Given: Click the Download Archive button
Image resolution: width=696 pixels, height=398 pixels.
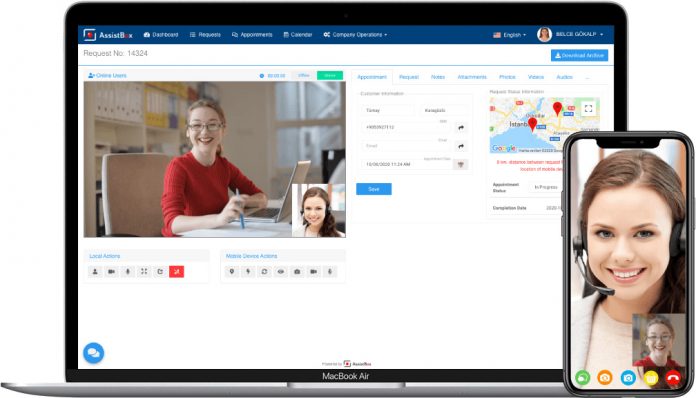Looking at the screenshot, I should tap(579, 55).
